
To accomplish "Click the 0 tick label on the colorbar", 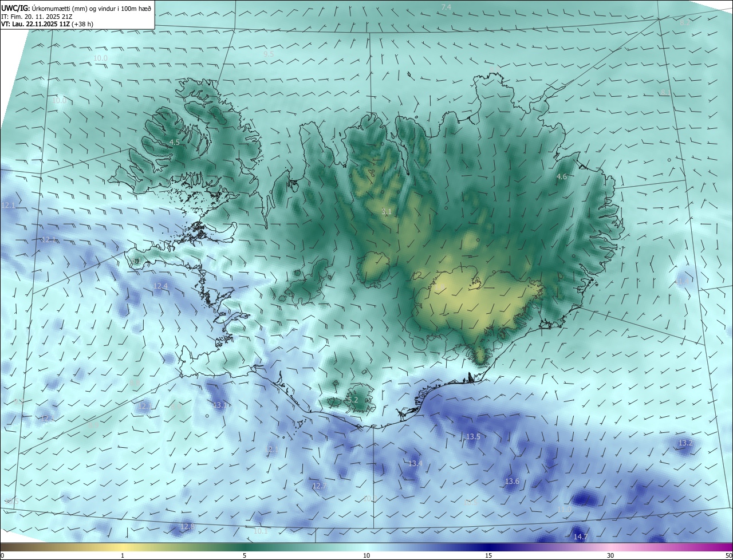I will click(2, 555).
